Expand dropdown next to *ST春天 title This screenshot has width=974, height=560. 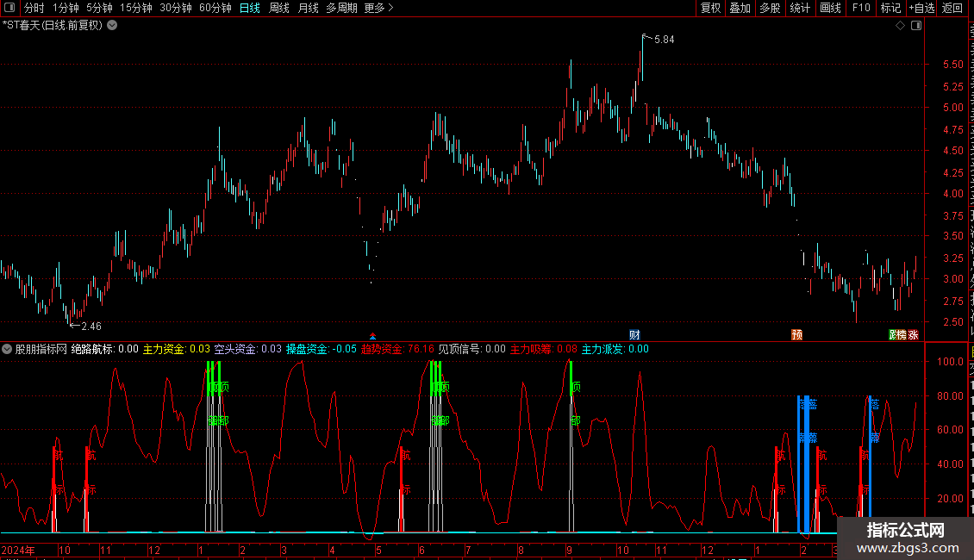click(x=112, y=26)
